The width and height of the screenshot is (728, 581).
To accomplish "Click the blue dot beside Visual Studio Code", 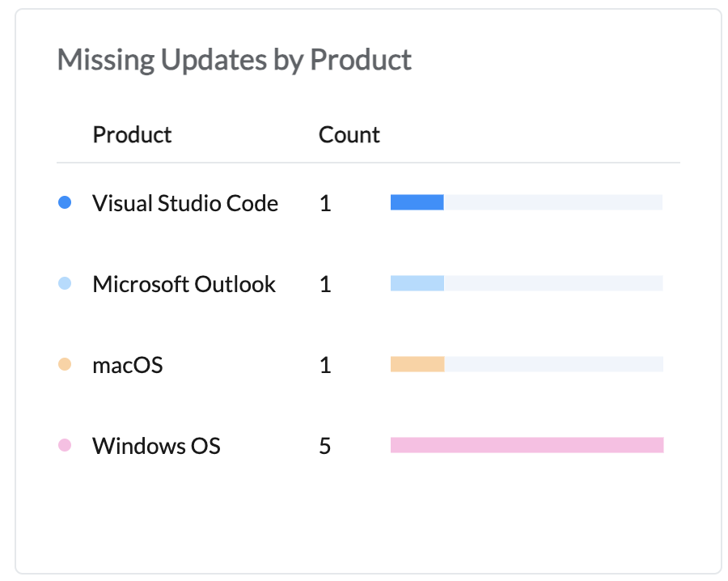I will coord(66,202).
